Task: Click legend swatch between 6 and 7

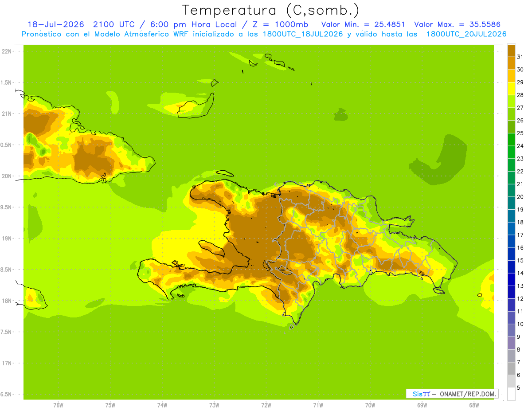Action: pos(511,368)
